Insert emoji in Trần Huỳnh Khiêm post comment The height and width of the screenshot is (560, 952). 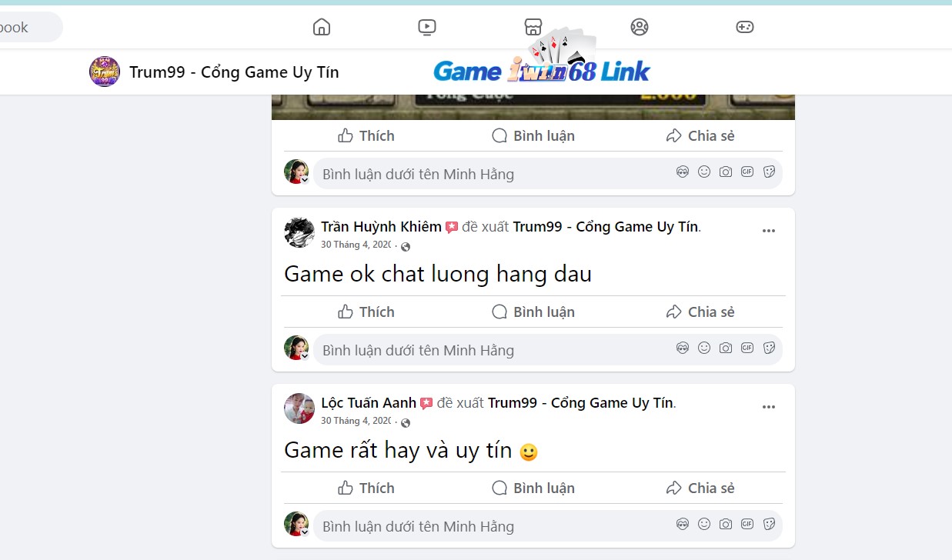[x=704, y=348]
